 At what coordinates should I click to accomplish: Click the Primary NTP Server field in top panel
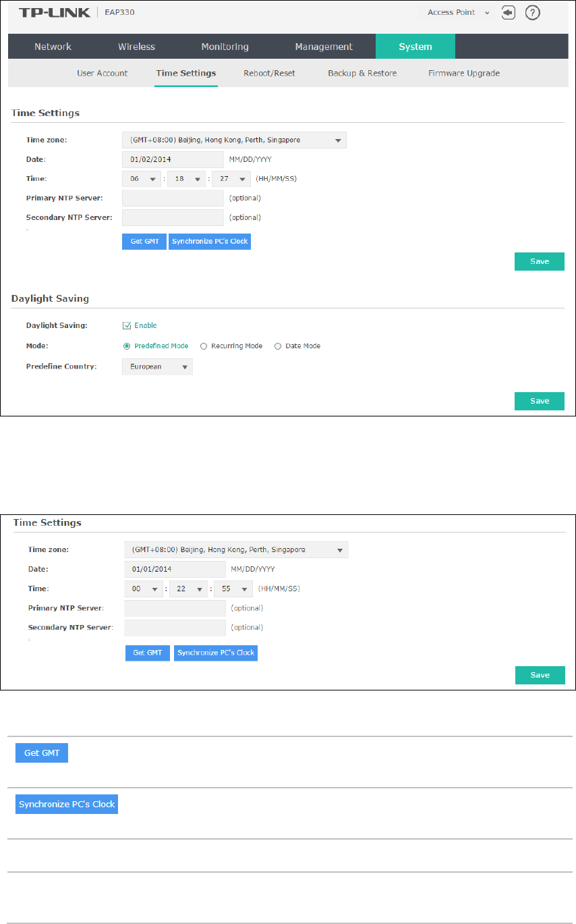[173, 198]
